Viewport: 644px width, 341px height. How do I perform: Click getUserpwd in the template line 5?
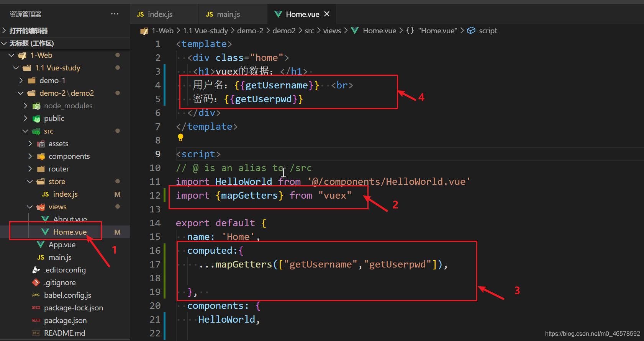264,99
